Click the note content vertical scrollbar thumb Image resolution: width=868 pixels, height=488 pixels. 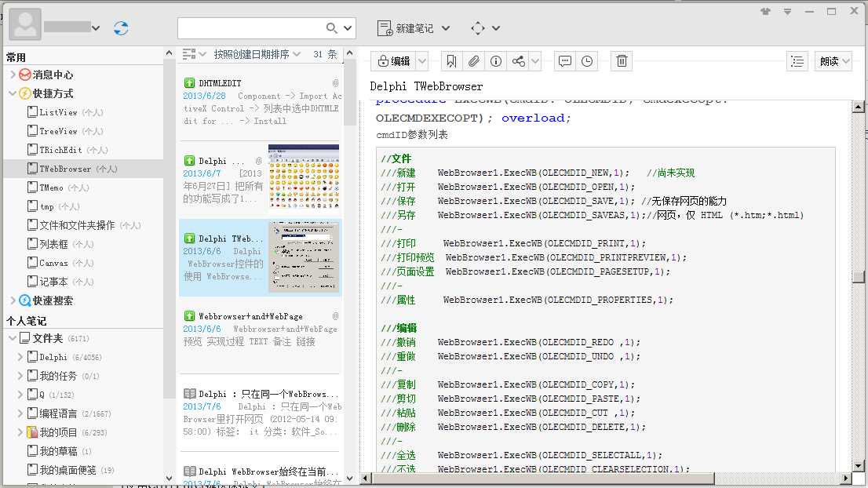point(858,277)
